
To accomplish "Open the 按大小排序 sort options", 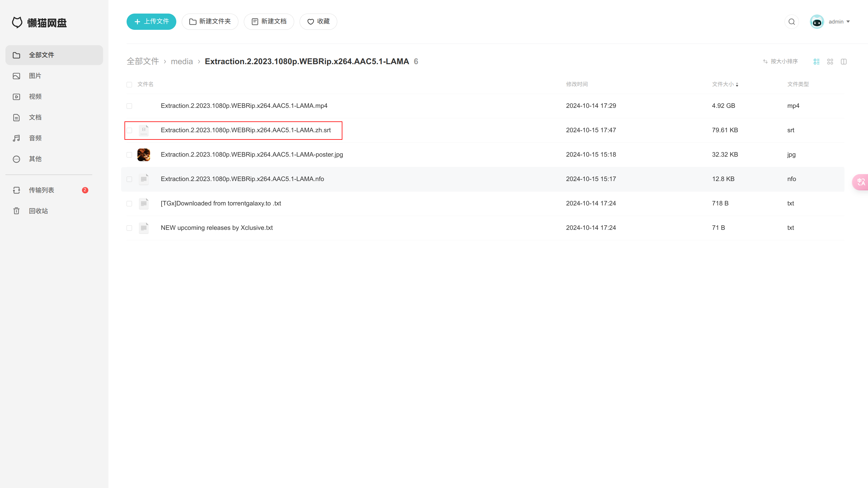I will 780,62.
